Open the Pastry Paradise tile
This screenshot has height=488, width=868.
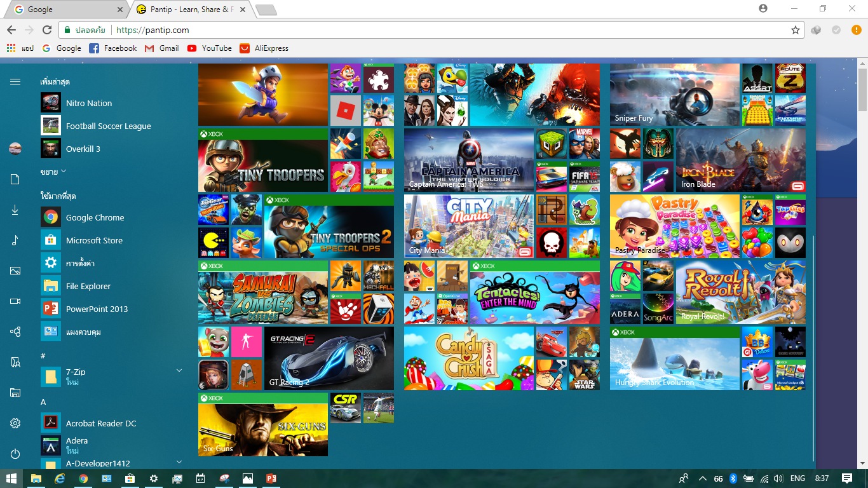click(675, 226)
